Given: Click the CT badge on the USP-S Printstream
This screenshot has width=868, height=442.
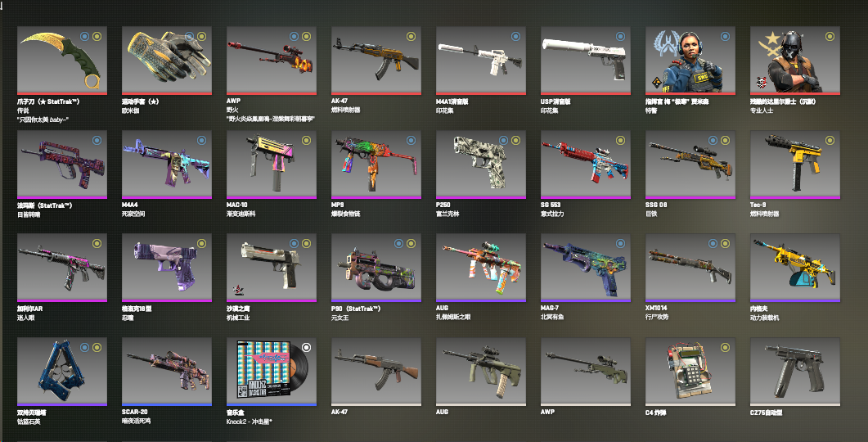Looking at the screenshot, I should coord(620,37).
